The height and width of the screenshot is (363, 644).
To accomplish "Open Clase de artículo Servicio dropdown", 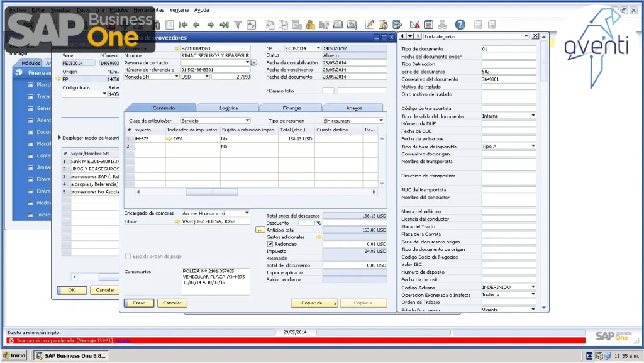I will click(247, 120).
